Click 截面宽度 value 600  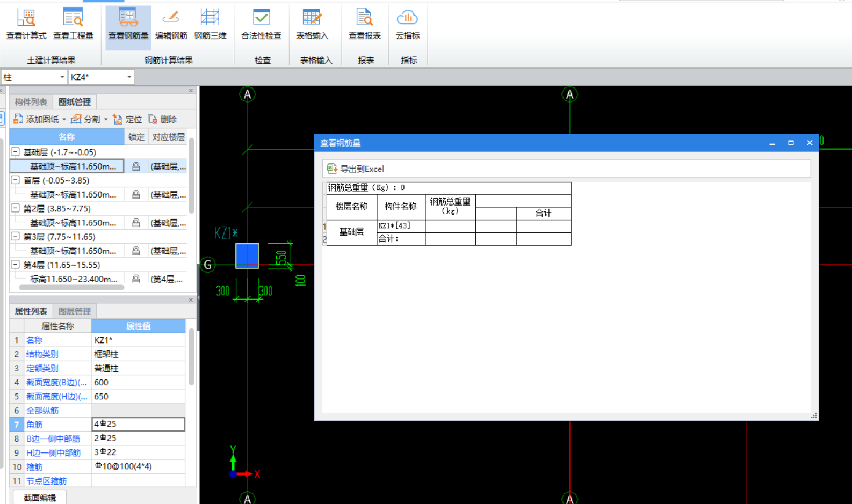tap(139, 382)
